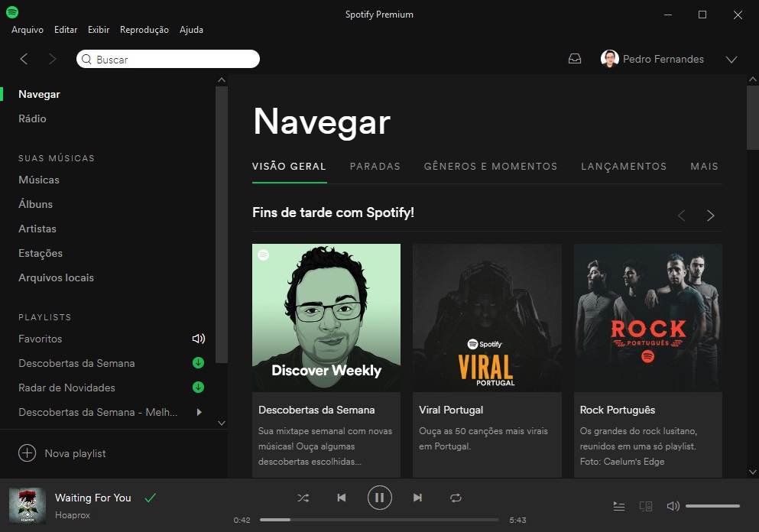The height and width of the screenshot is (532, 759).
Task: Open Estações in the sidebar
Action: coord(41,253)
